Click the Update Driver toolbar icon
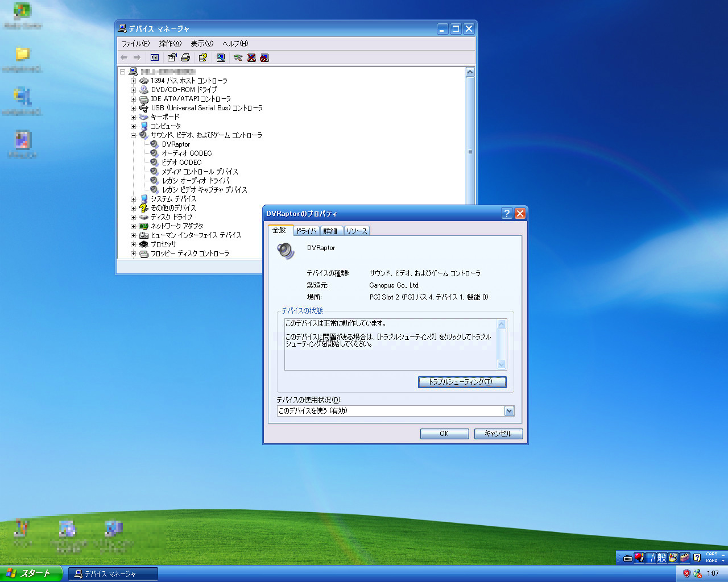 point(238,57)
